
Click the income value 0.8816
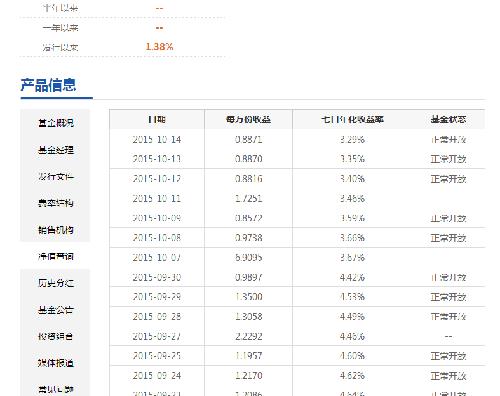tap(248, 179)
